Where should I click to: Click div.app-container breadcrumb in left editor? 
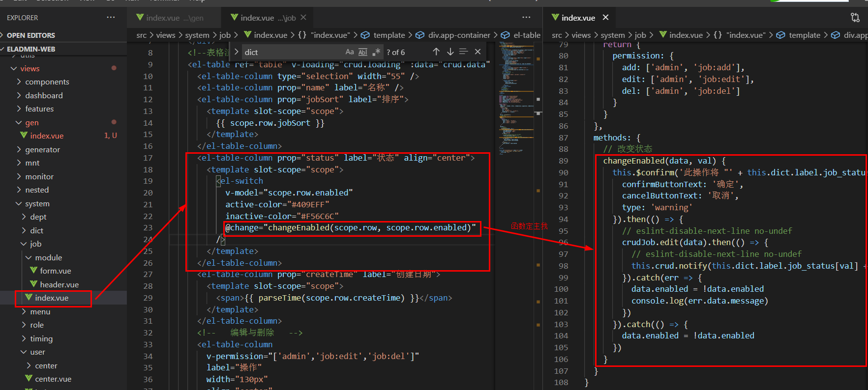click(453, 35)
